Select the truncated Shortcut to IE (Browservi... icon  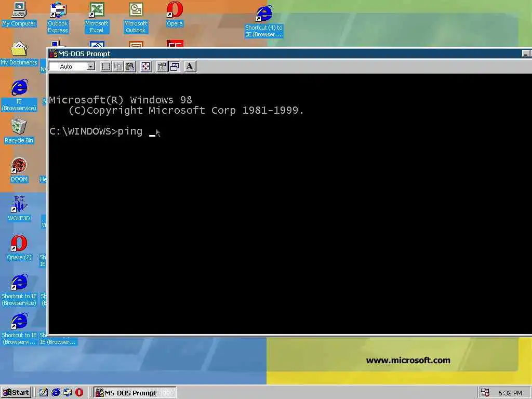click(19, 329)
